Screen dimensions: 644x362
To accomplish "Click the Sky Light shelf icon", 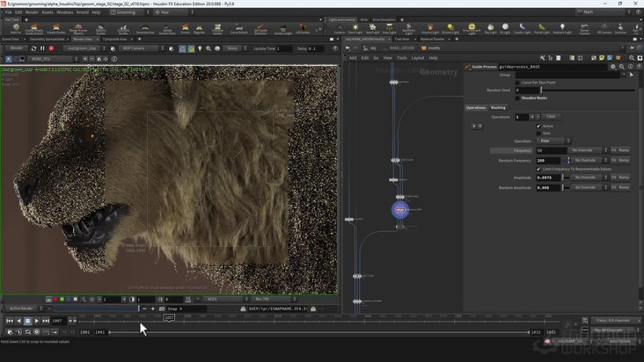I will (x=490, y=28).
